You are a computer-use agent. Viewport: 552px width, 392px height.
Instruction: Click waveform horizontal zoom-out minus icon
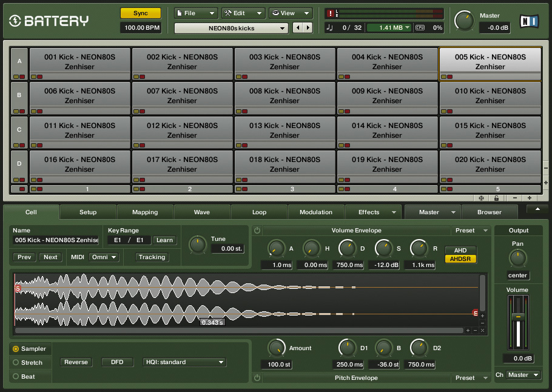pyautogui.click(x=475, y=330)
